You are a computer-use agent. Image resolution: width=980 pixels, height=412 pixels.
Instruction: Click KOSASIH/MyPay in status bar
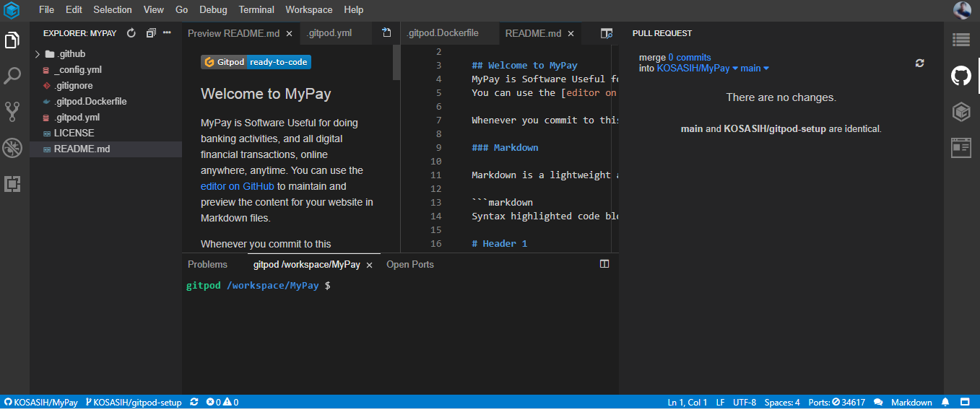(41, 402)
